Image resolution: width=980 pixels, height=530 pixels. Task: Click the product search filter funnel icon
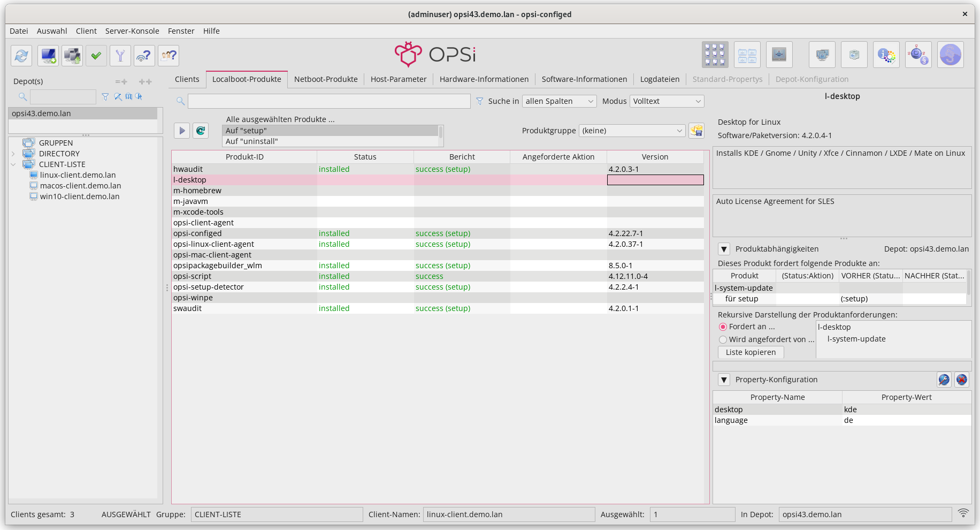click(480, 101)
